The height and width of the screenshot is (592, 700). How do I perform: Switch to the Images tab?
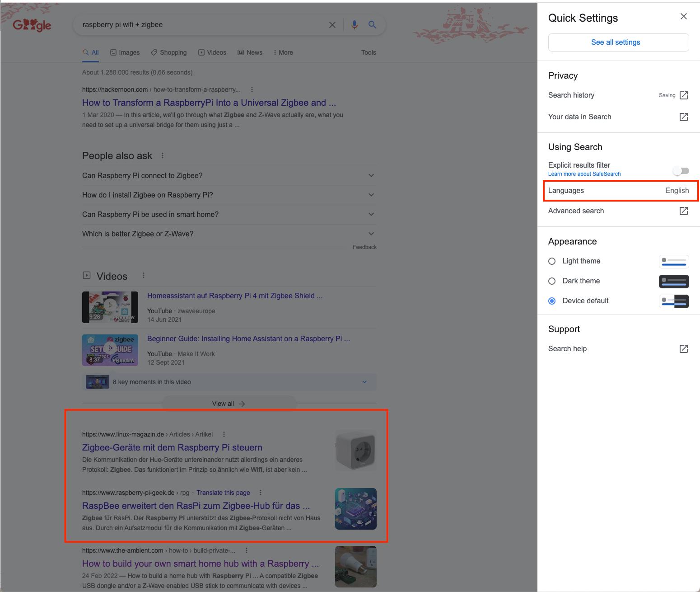125,52
